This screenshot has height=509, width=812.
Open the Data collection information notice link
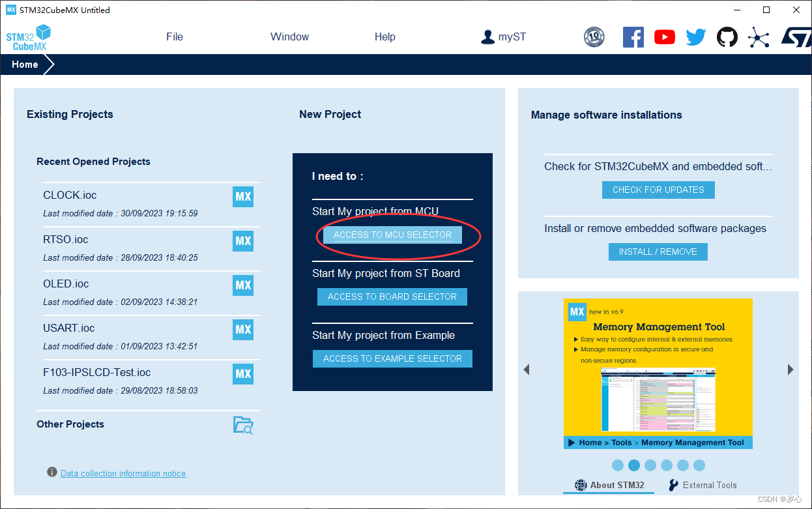pos(123,473)
